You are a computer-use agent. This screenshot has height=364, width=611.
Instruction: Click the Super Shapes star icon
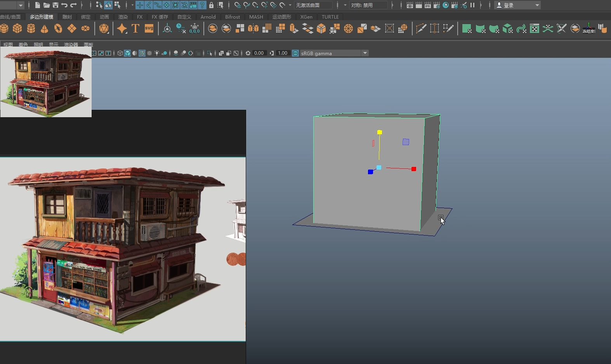coord(122,28)
